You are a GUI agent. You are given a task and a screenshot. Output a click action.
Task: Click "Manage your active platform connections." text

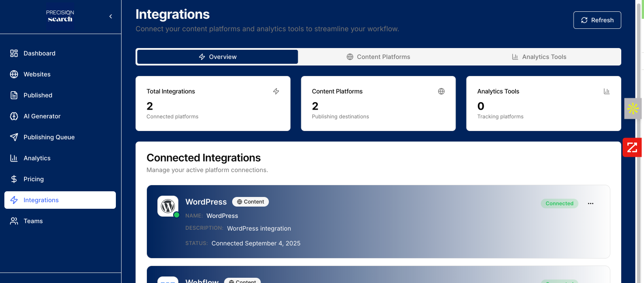pyautogui.click(x=207, y=170)
